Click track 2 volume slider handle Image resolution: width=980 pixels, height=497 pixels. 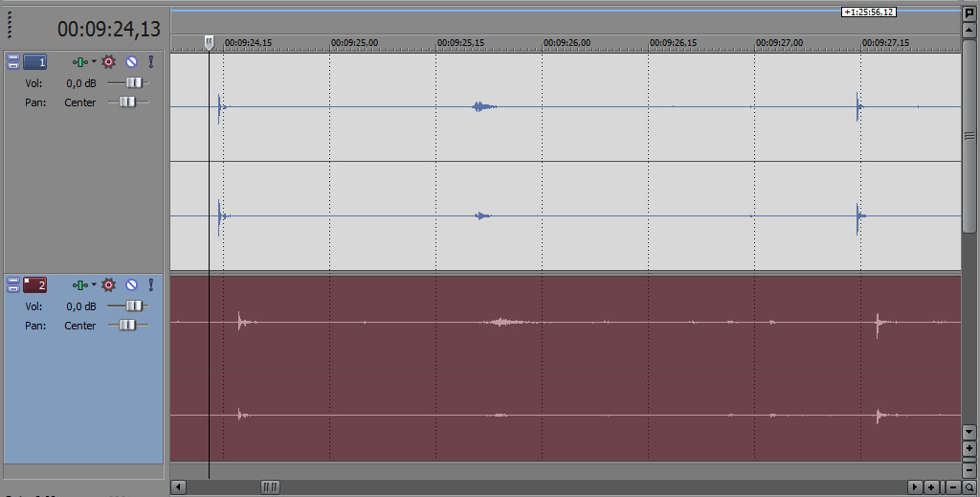pos(134,305)
